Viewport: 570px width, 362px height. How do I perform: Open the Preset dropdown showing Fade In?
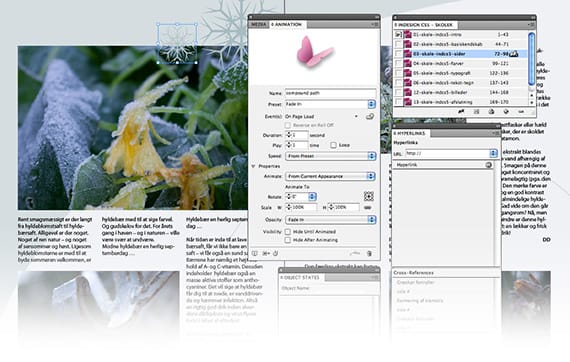click(330, 104)
